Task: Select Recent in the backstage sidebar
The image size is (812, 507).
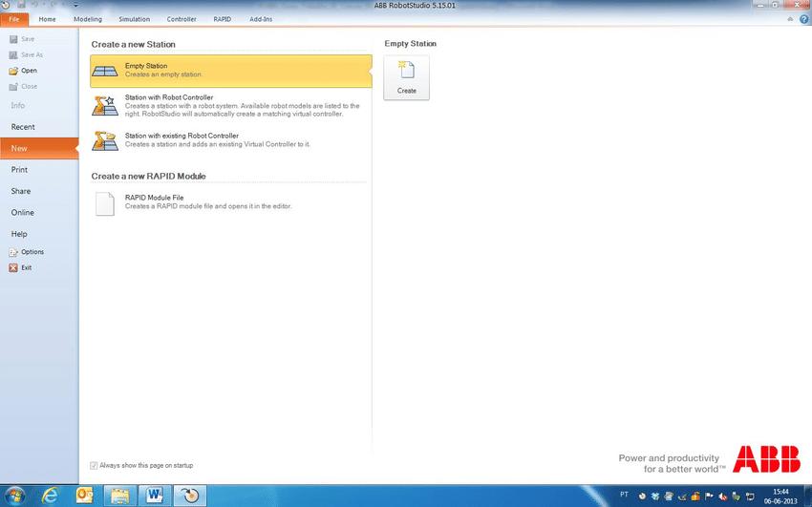Action: [x=39, y=127]
